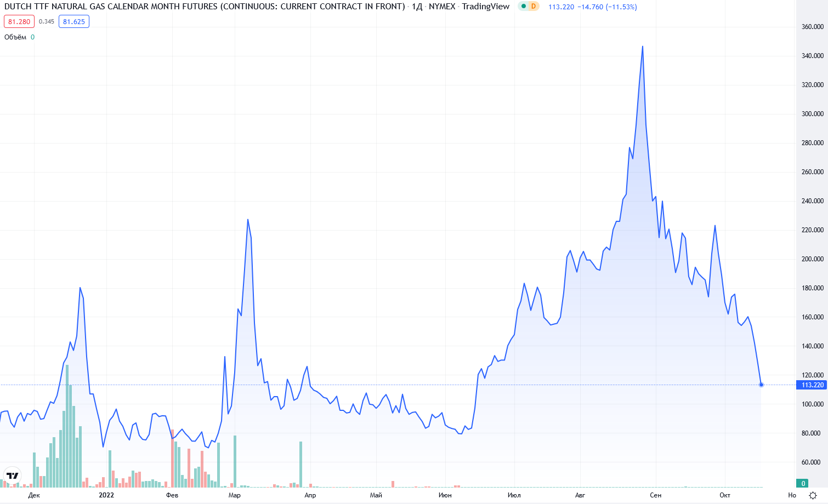This screenshot has height=504, width=828.
Task: Click the Мар month label on the time axis
Action: point(234,495)
